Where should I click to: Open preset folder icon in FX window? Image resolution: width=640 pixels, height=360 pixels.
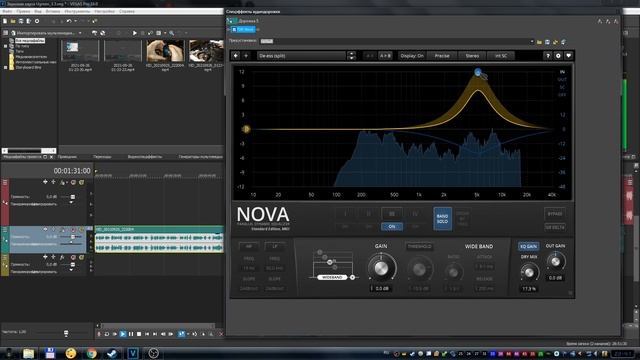539,42
